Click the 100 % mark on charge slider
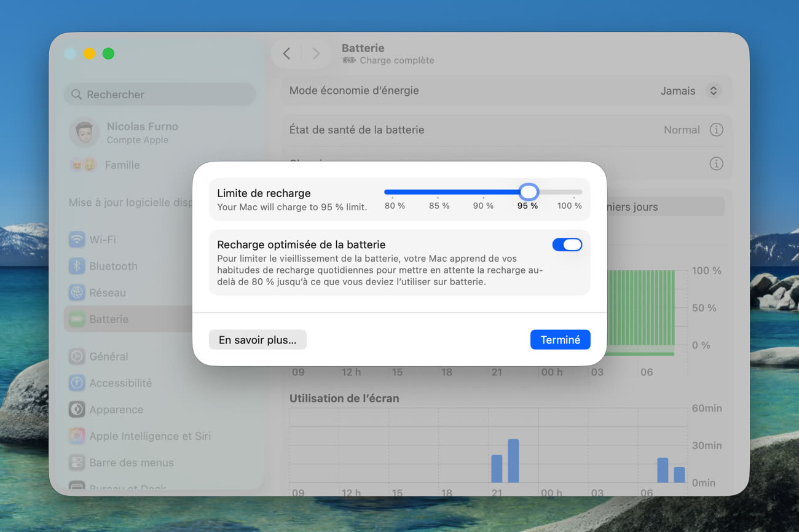This screenshot has width=799, height=532. [574, 192]
